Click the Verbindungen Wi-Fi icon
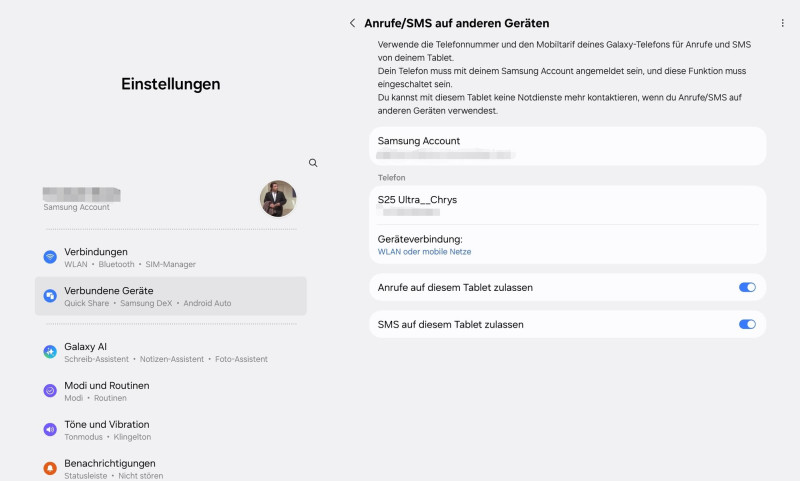 tap(50, 257)
